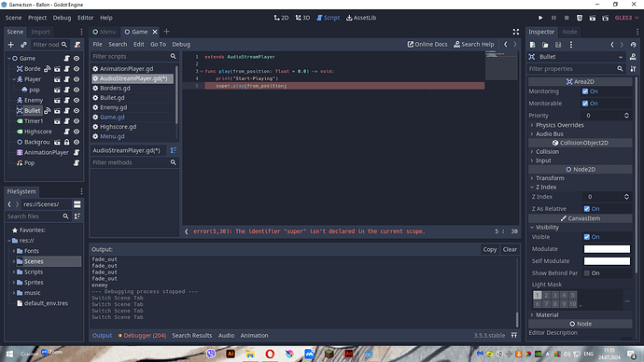Play the project with the play icon

click(540, 18)
